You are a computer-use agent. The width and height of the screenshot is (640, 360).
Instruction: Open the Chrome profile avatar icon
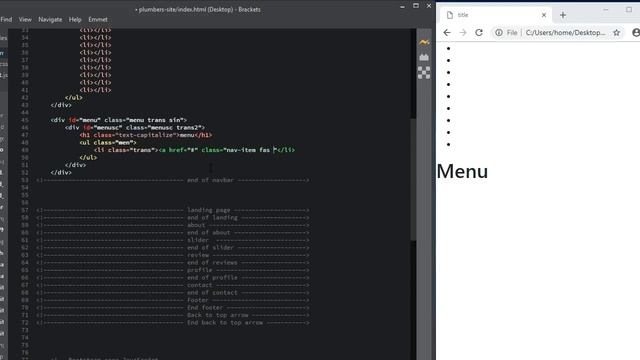[636, 33]
